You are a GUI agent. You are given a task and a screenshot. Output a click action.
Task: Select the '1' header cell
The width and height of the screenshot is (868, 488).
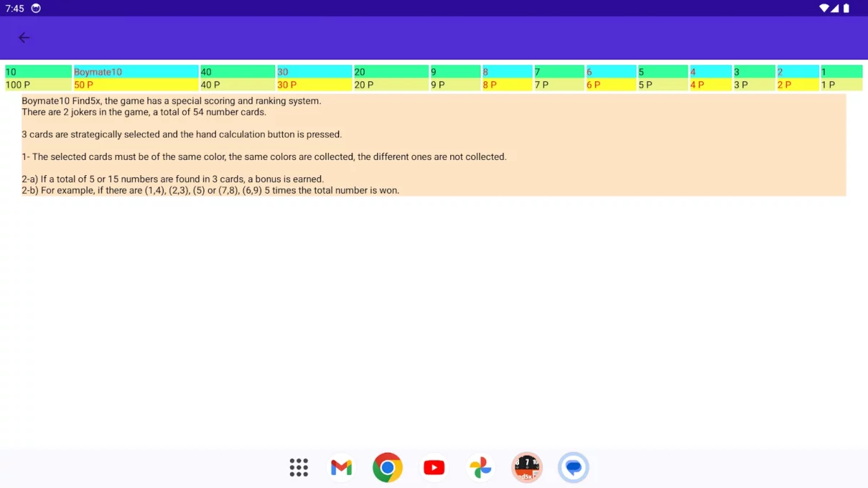[x=841, y=72]
